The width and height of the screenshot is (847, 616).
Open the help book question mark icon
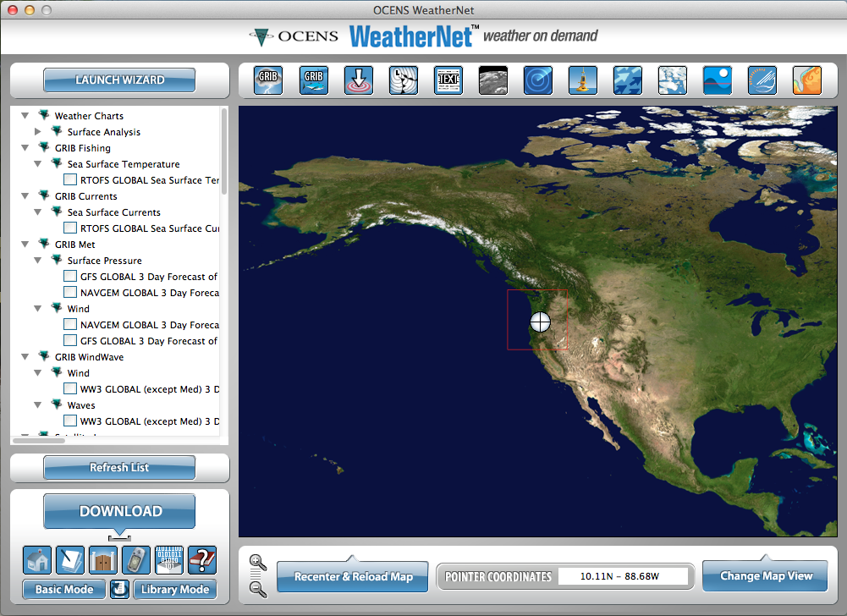click(202, 560)
